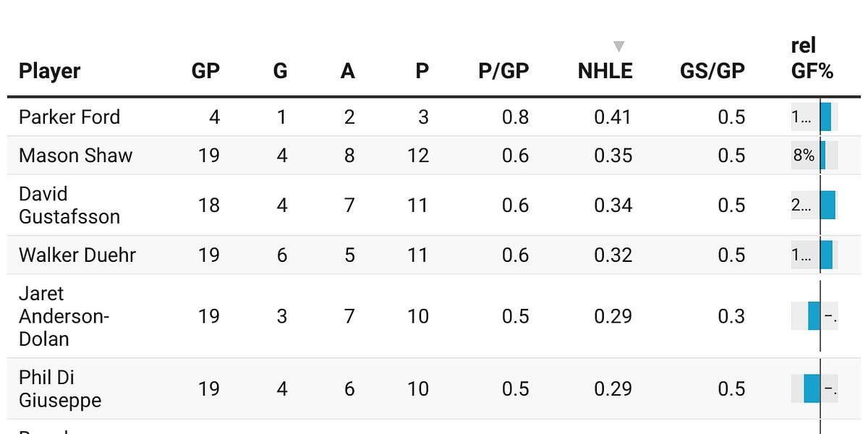Click Parker Ford's rel GF% bar

click(x=825, y=117)
